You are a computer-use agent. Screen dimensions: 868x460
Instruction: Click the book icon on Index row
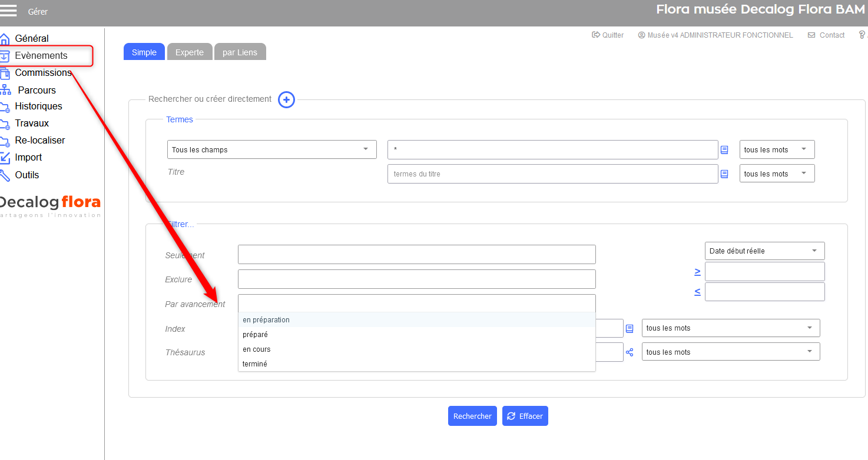[x=630, y=328]
